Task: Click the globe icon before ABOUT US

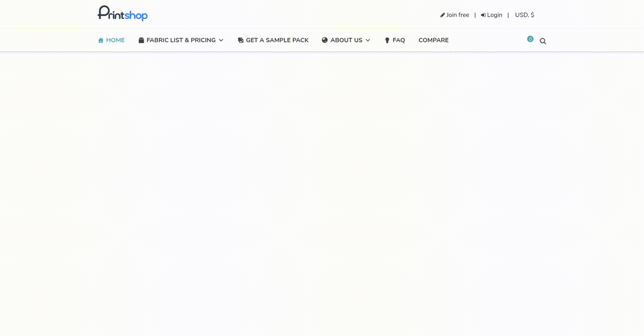Action: point(325,40)
